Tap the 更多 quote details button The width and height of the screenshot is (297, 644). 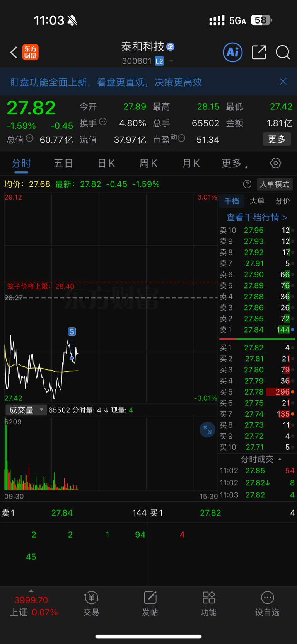(277, 139)
